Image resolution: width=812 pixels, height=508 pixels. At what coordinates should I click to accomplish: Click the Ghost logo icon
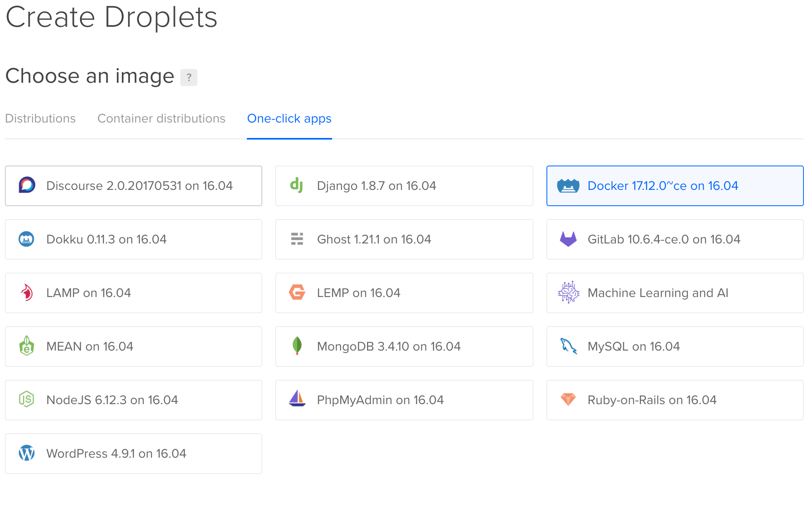[x=297, y=239]
